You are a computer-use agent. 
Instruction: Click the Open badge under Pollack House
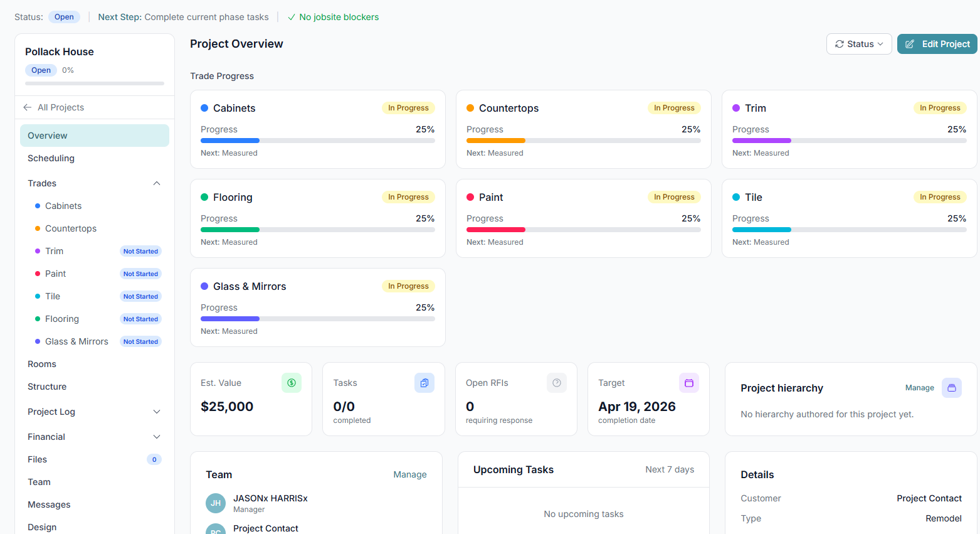(41, 70)
